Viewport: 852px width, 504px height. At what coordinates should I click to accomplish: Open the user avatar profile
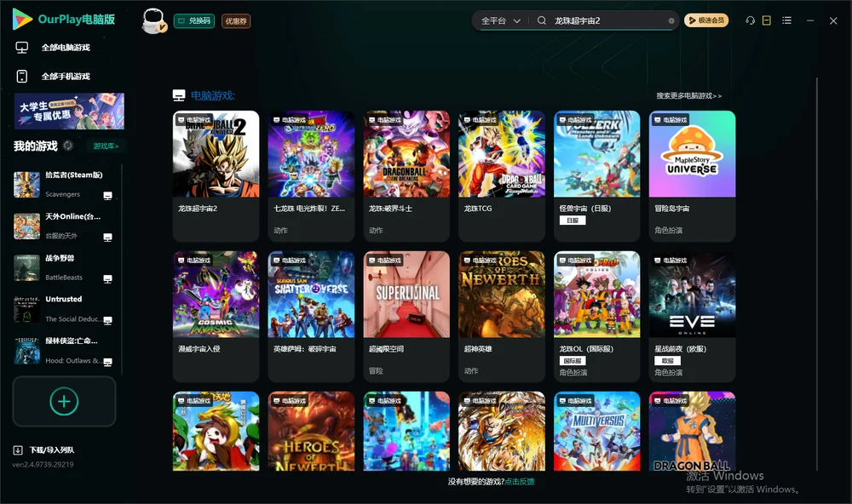[x=153, y=21]
